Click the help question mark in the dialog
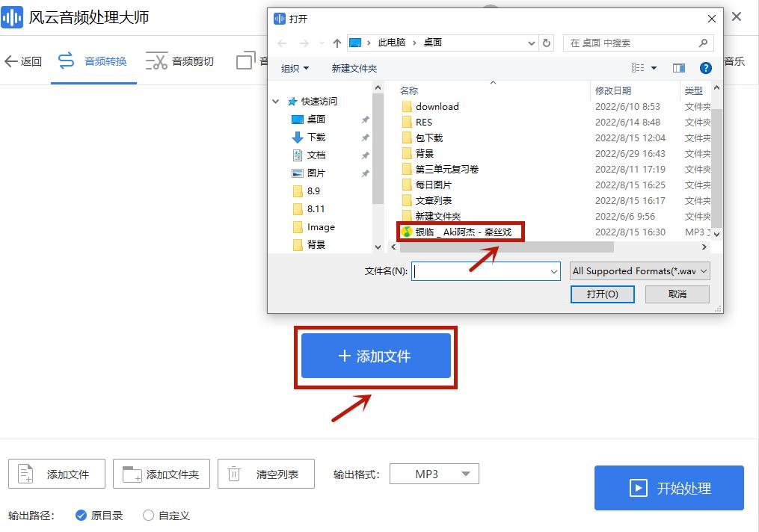Image resolution: width=759 pixels, height=532 pixels. click(705, 67)
